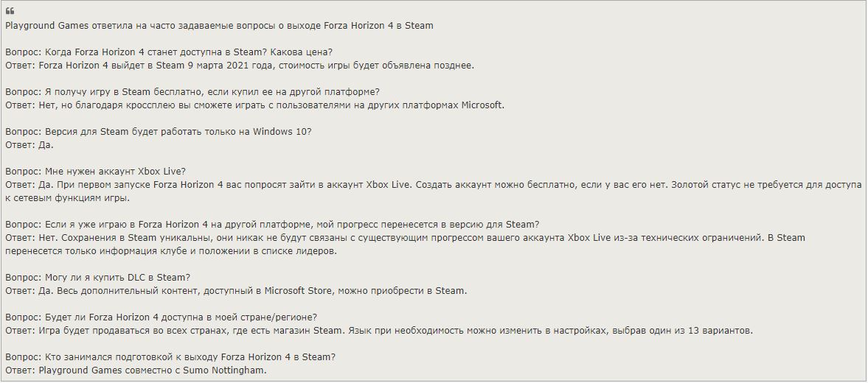Click question about buying DLC in Steam

98,278
